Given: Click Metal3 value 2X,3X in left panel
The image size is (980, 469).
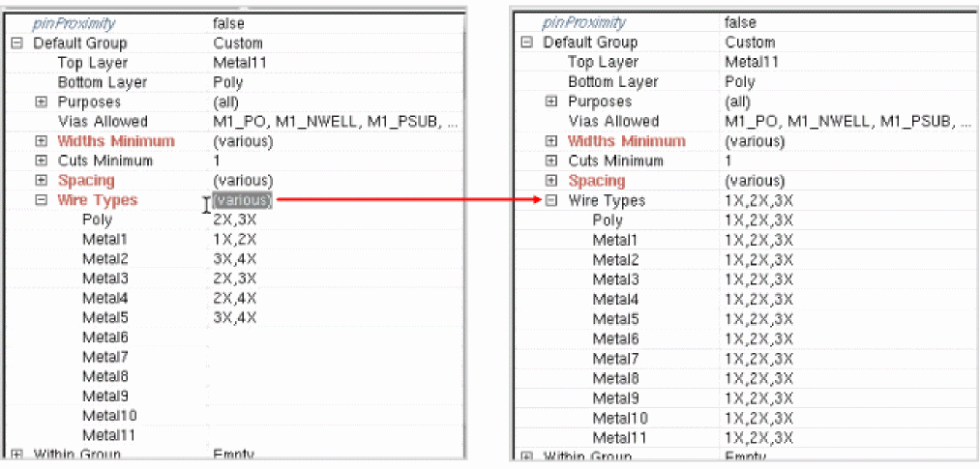Looking at the screenshot, I should [x=235, y=278].
